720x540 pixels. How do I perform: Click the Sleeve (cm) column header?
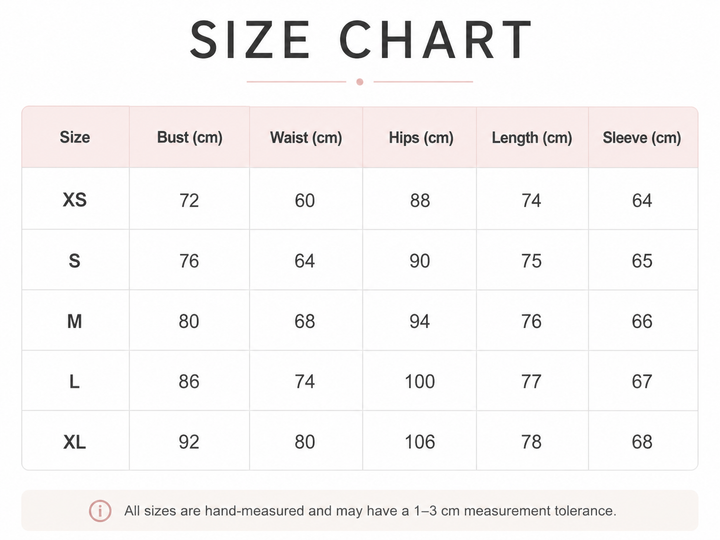point(641,138)
